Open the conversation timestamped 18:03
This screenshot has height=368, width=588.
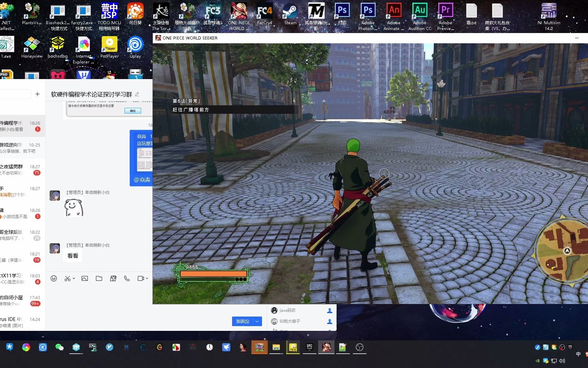pyautogui.click(x=22, y=279)
